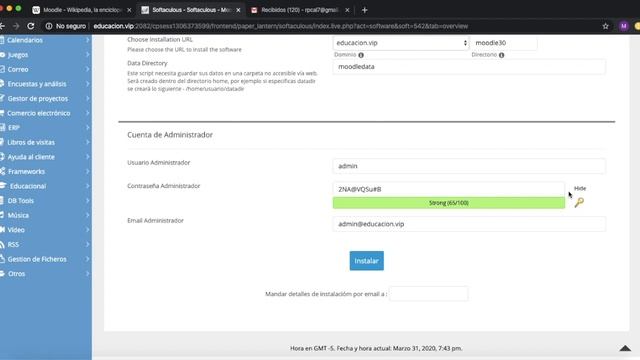Click the Dominio info icon
This screenshot has height=360, width=640.
361,55
